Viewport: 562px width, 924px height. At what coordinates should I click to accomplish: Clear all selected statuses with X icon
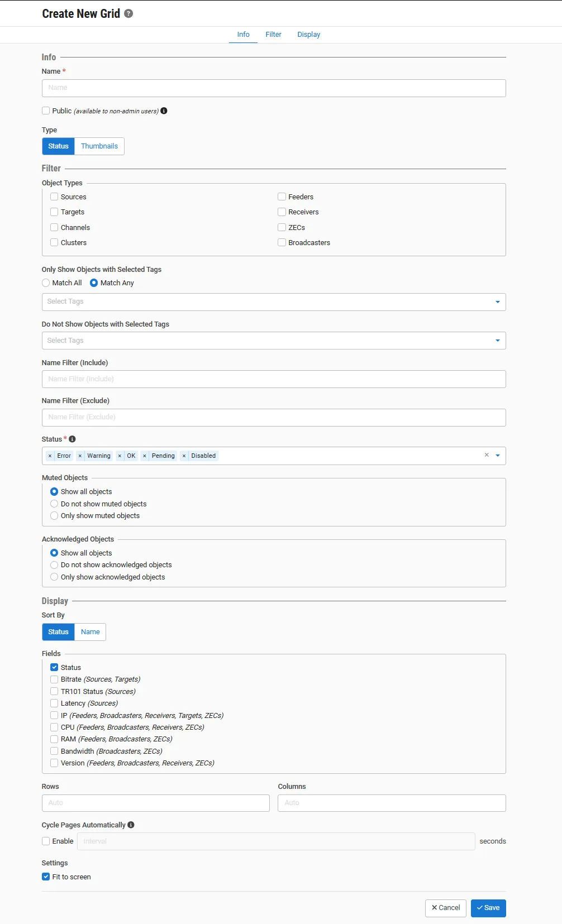click(487, 455)
